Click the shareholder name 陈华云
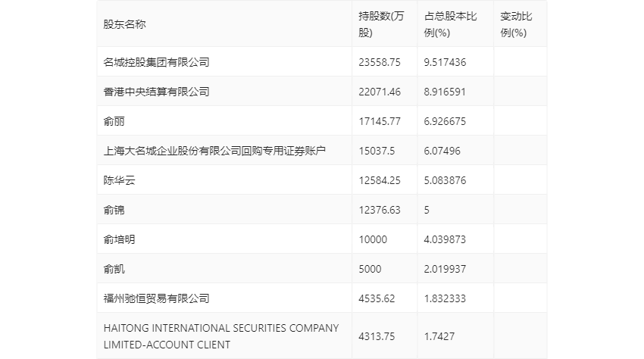Screen dimensions: 644x359 coord(119,180)
